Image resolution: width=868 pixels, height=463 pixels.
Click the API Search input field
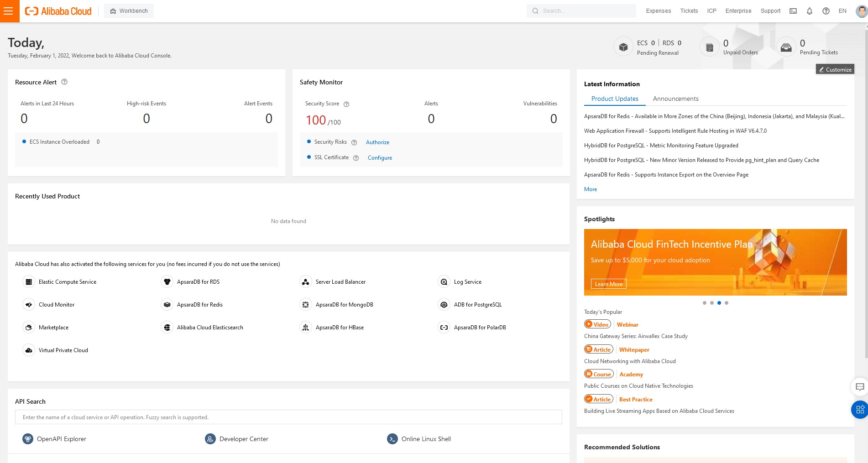pos(288,417)
